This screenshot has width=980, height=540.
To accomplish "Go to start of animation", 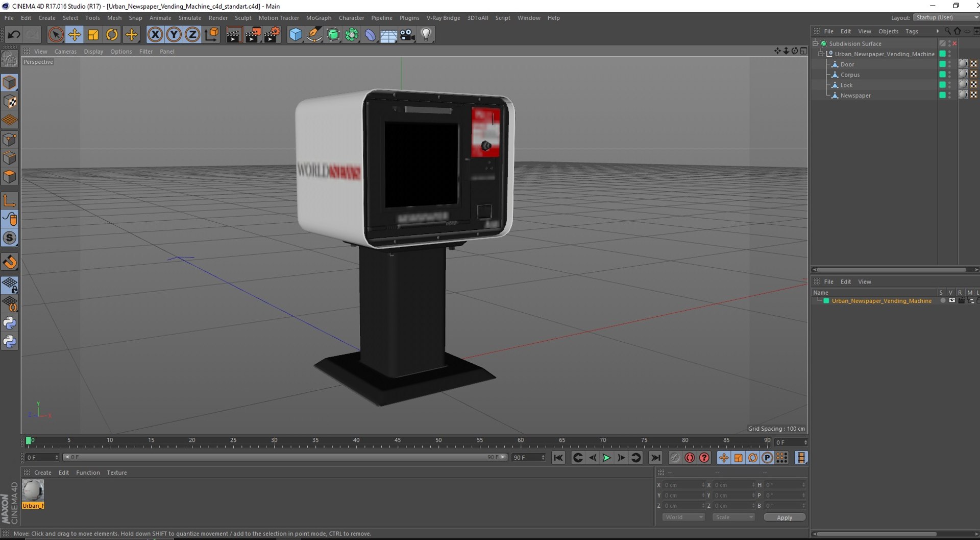I will coord(558,458).
